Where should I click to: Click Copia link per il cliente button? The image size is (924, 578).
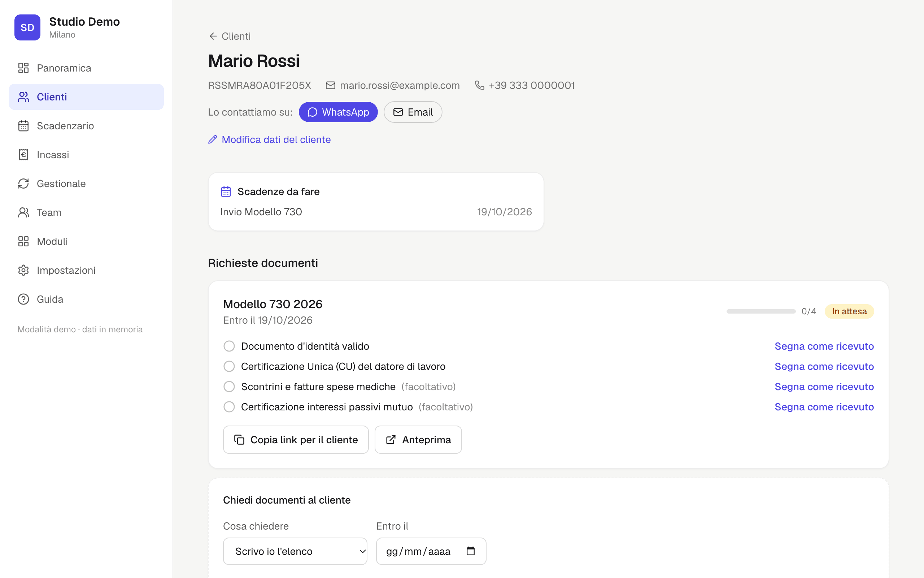click(x=296, y=440)
